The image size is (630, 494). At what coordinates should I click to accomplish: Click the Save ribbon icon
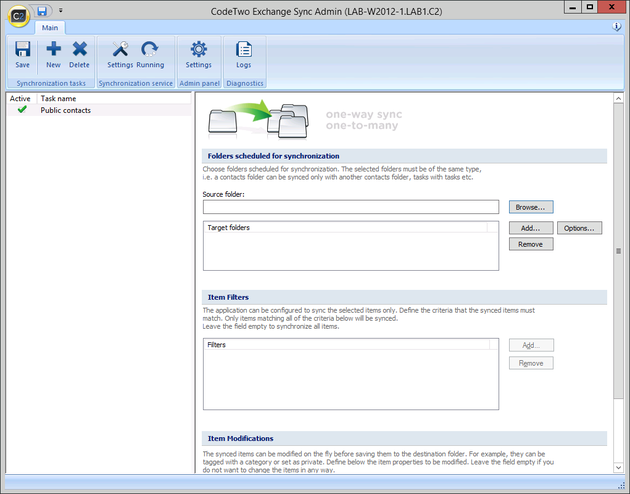pyautogui.click(x=22, y=55)
